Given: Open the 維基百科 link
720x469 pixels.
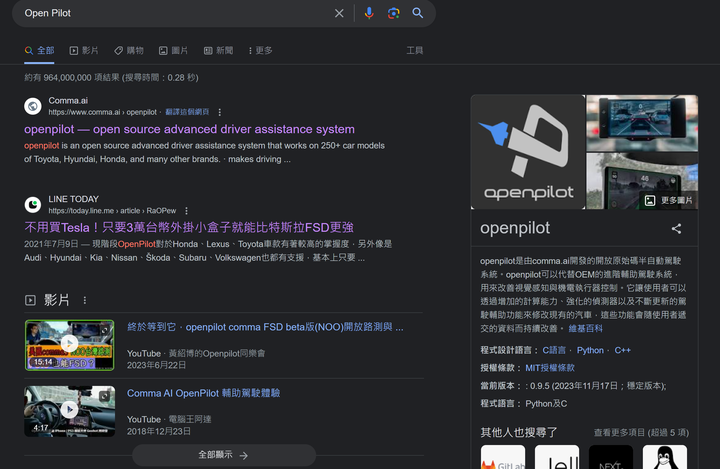Looking at the screenshot, I should pos(585,328).
